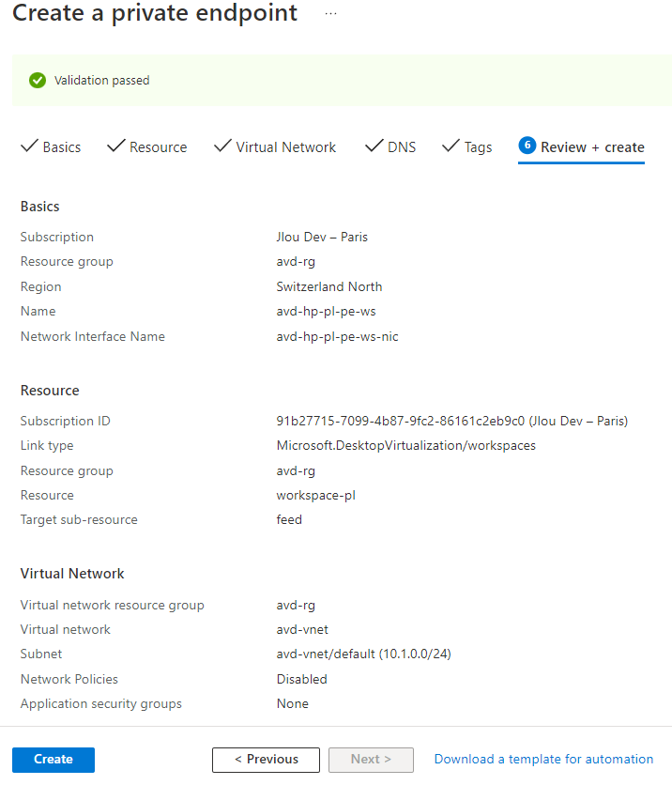
Task: Click the Application security groups value None
Action: [292, 703]
